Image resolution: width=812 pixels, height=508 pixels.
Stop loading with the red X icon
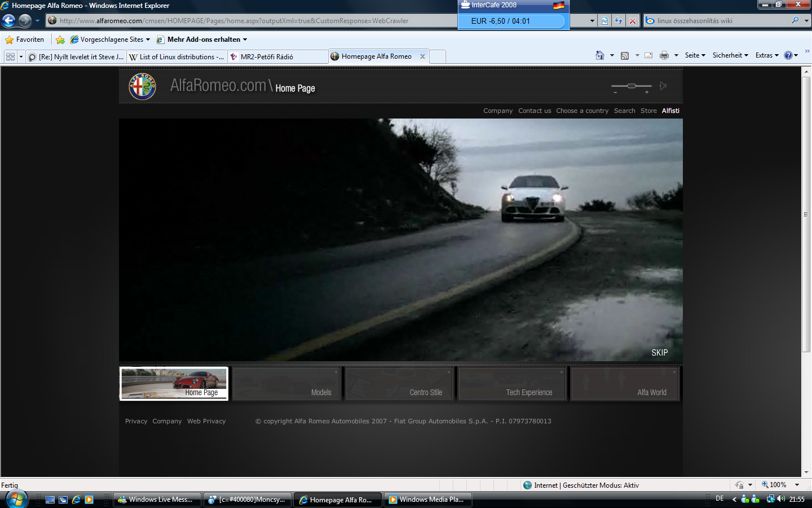click(x=633, y=21)
